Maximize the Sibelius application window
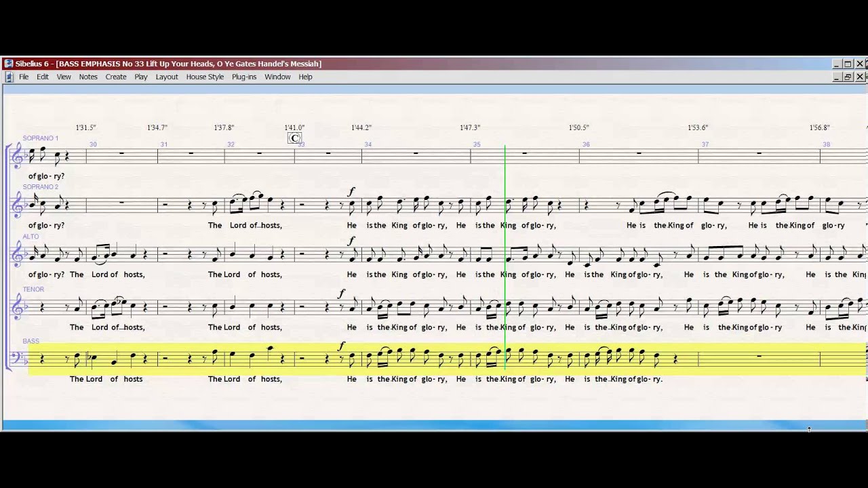The width and height of the screenshot is (868, 488). [x=848, y=64]
